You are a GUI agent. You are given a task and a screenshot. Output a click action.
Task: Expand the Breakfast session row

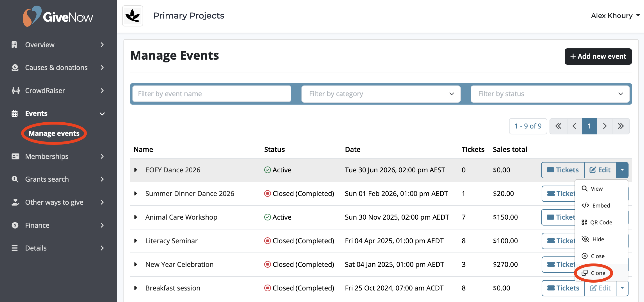coord(136,288)
